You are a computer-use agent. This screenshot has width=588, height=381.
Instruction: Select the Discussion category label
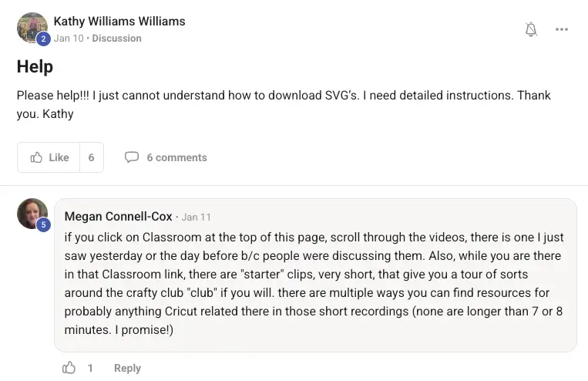[x=116, y=38]
